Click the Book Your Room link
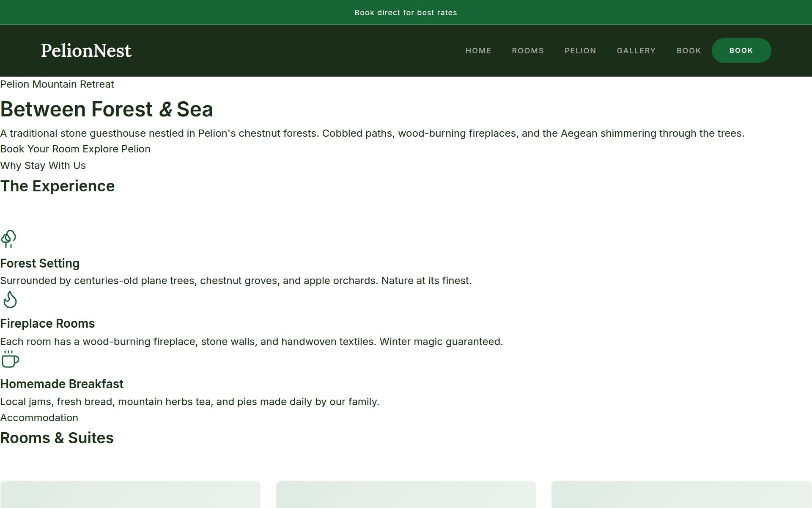Screen dimensions: 812x508 click(40, 149)
